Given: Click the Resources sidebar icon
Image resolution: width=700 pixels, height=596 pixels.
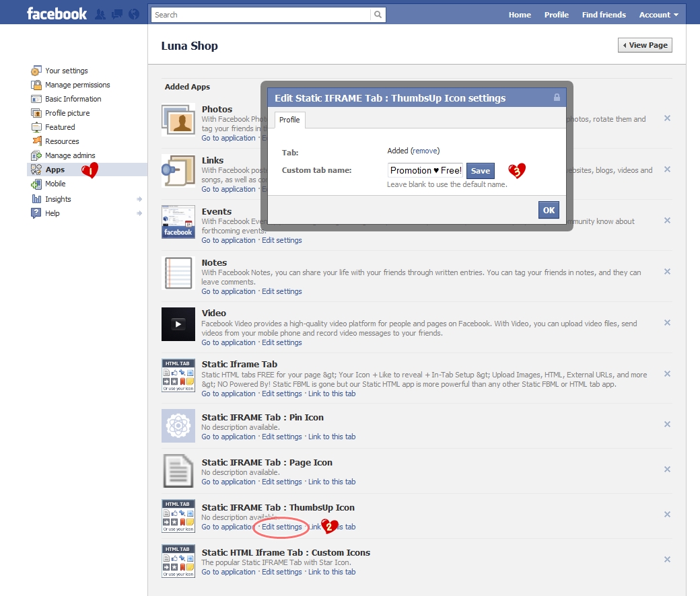Looking at the screenshot, I should (x=36, y=141).
